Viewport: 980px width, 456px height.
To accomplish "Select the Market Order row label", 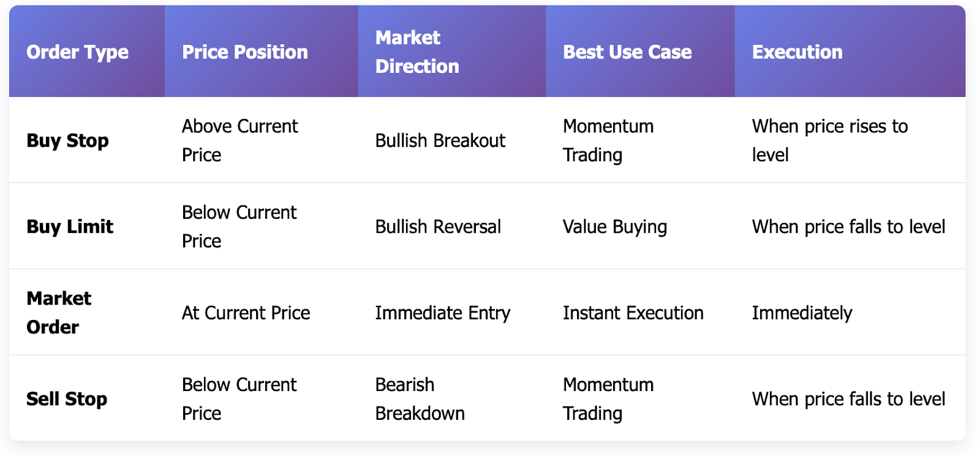I will (59, 313).
